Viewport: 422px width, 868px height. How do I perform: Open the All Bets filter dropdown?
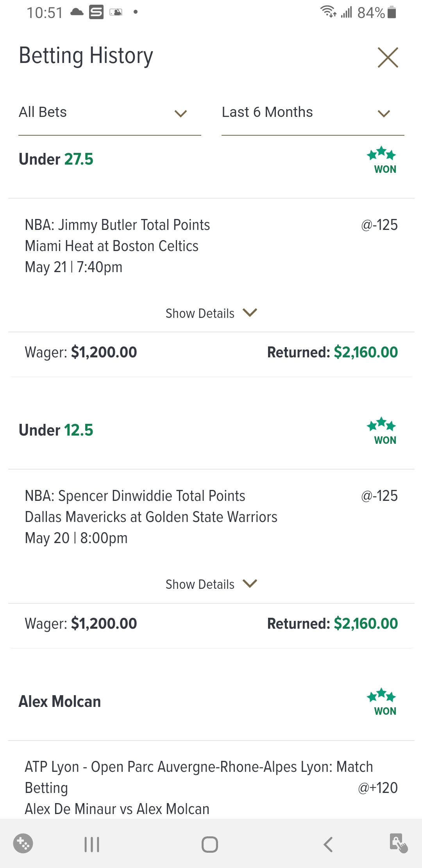[109, 113]
